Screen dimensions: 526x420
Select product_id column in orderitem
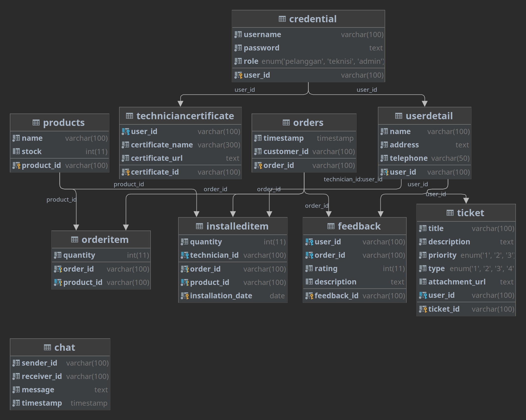pos(101,282)
